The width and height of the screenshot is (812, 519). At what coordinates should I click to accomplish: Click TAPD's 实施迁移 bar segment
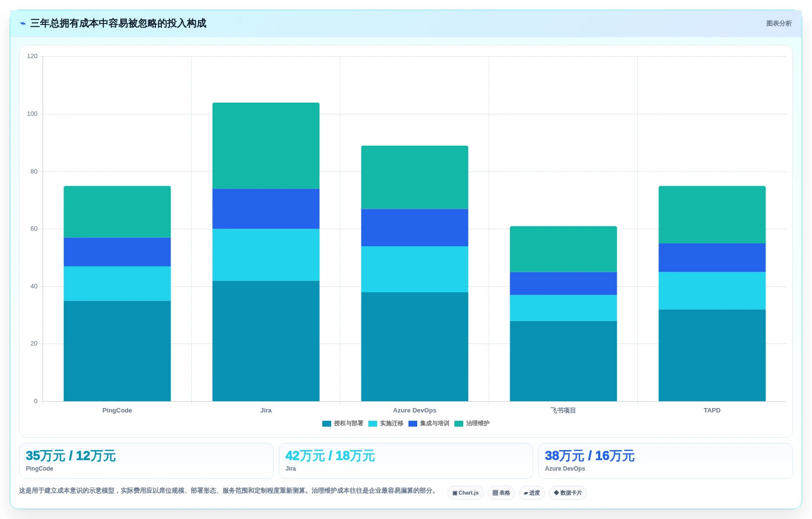712,291
